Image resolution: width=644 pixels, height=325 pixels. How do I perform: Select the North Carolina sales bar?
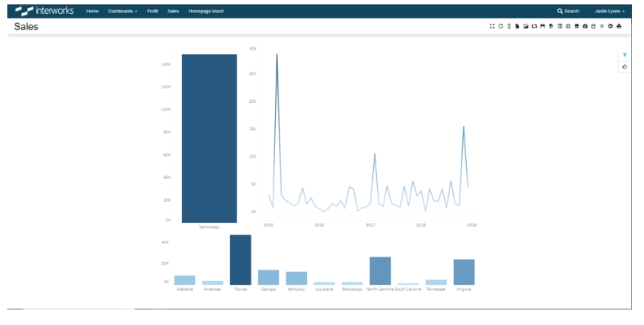(x=380, y=271)
